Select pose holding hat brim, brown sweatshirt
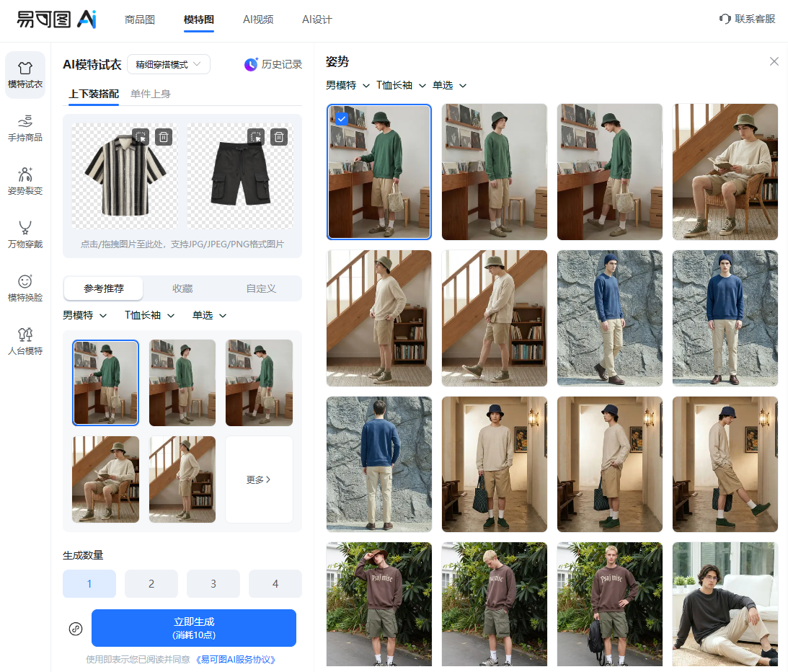 click(379, 604)
